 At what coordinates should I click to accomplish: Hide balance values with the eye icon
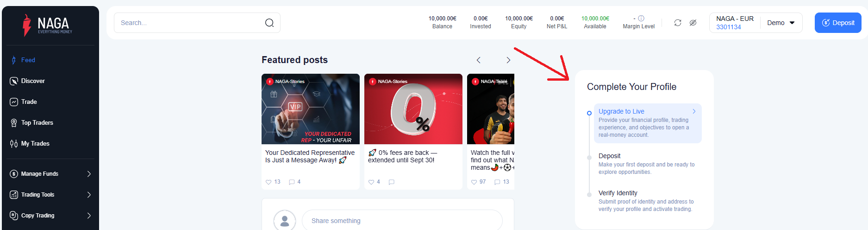pos(693,23)
